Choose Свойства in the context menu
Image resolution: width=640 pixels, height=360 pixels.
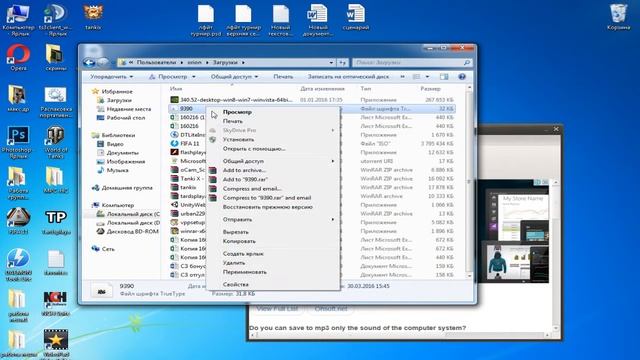point(273,284)
